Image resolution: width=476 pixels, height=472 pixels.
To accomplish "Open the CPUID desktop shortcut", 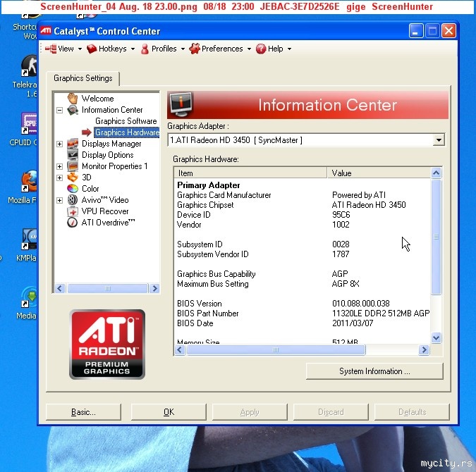I will click(29, 123).
